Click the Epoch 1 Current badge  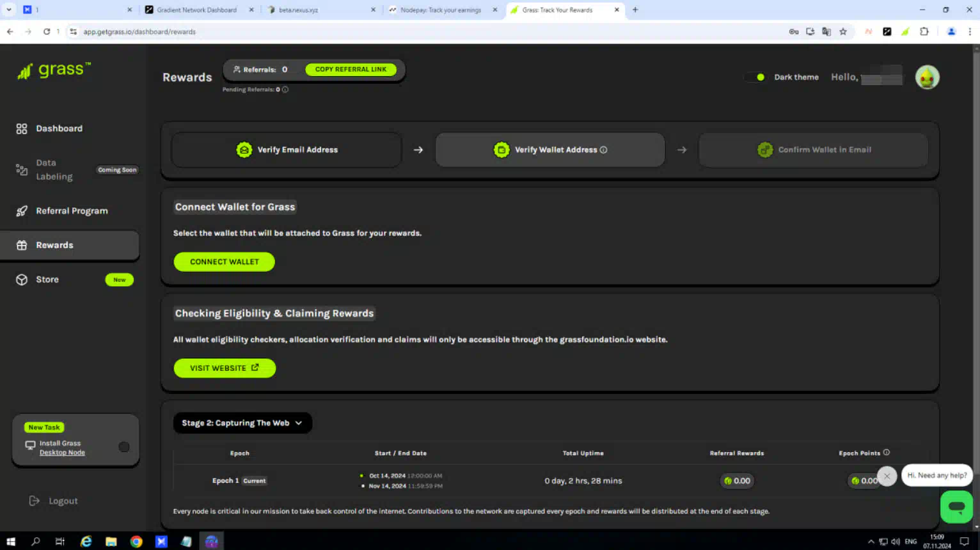coord(254,481)
